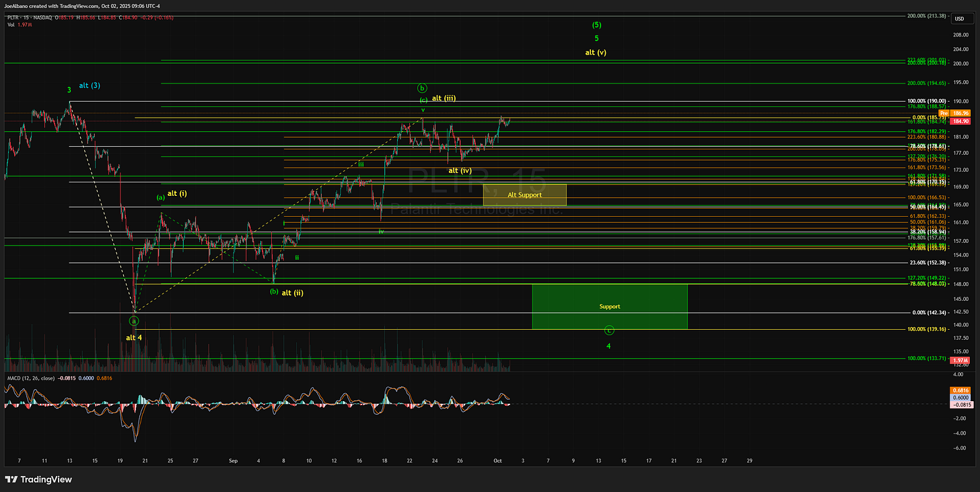Viewport: 980px width, 492px height.
Task: Click the green '(b)' wave label
Action: tap(274, 291)
